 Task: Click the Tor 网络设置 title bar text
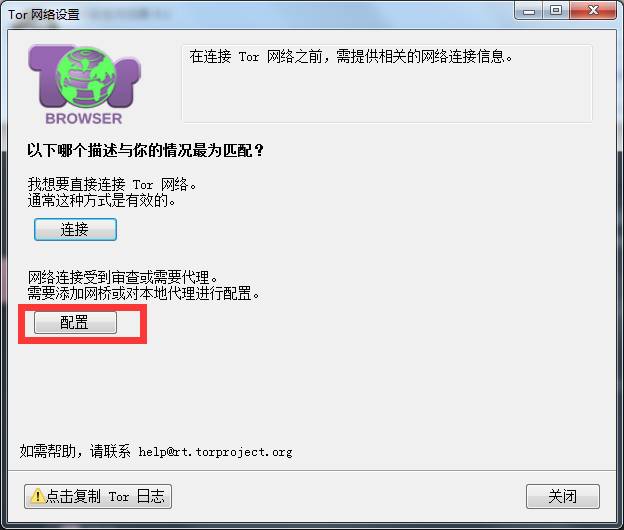(44, 15)
